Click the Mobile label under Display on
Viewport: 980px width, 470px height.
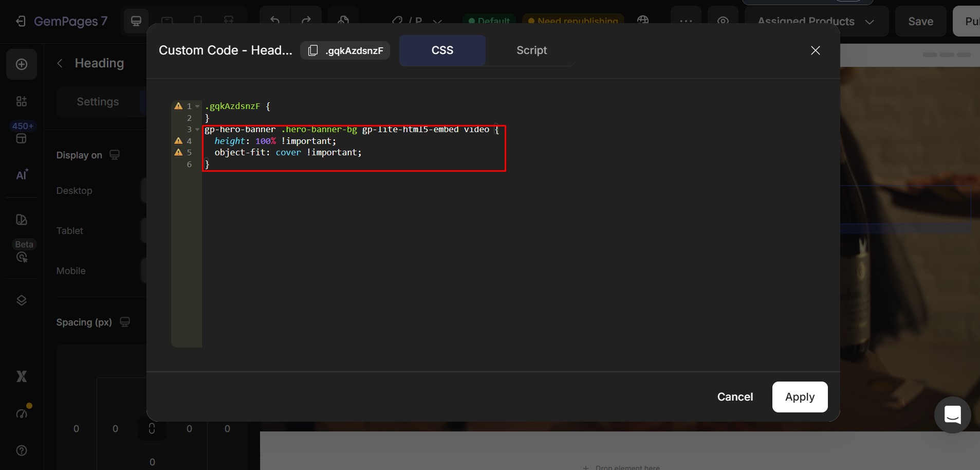point(71,271)
